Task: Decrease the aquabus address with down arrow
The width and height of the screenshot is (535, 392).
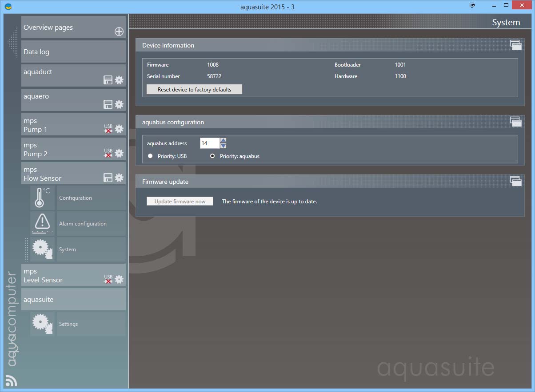Action: click(223, 146)
